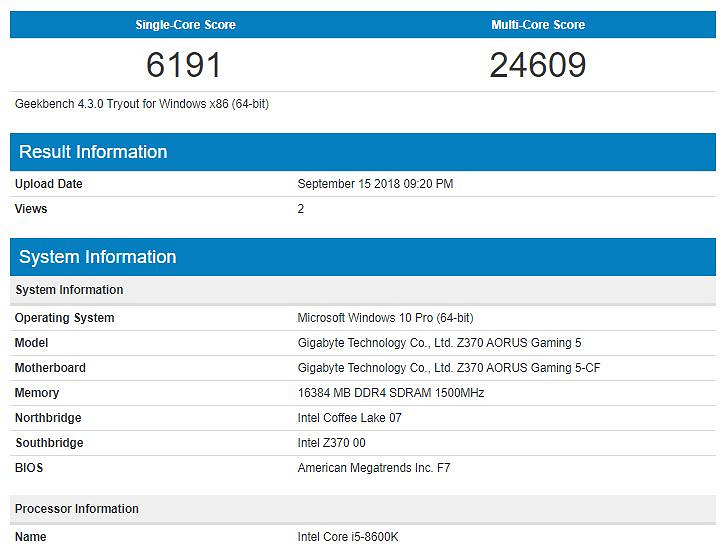Select the Intel Z370 00 value
This screenshot has height=547, width=723.
(332, 443)
